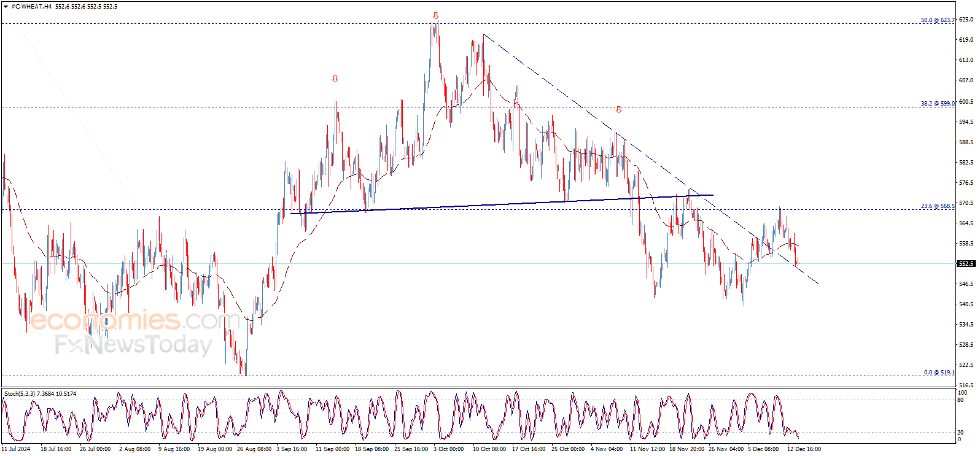Screen dimensions: 980x456
Task: Click 576.5 on the price scale
Action: [966, 183]
